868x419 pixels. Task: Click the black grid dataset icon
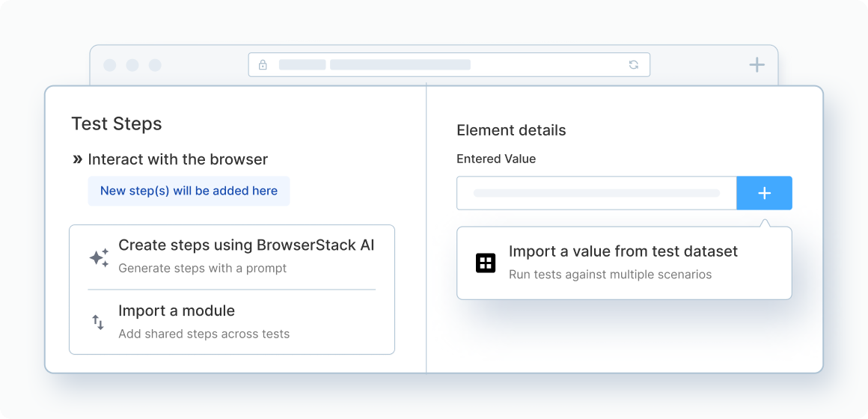point(486,263)
